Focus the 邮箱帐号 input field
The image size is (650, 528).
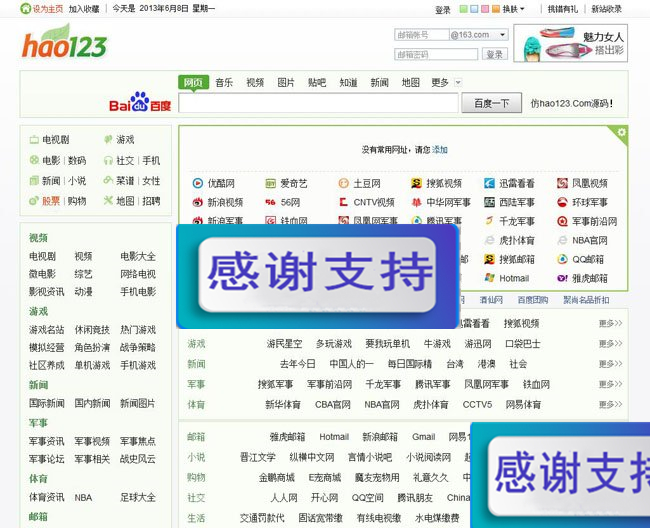(422, 35)
